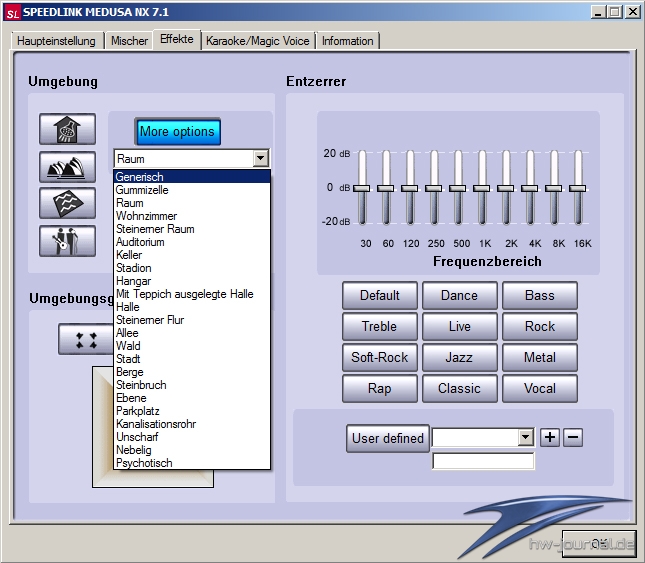Image resolution: width=645 pixels, height=563 pixels.
Task: Choose Auditorium from the environment list
Action: point(192,242)
